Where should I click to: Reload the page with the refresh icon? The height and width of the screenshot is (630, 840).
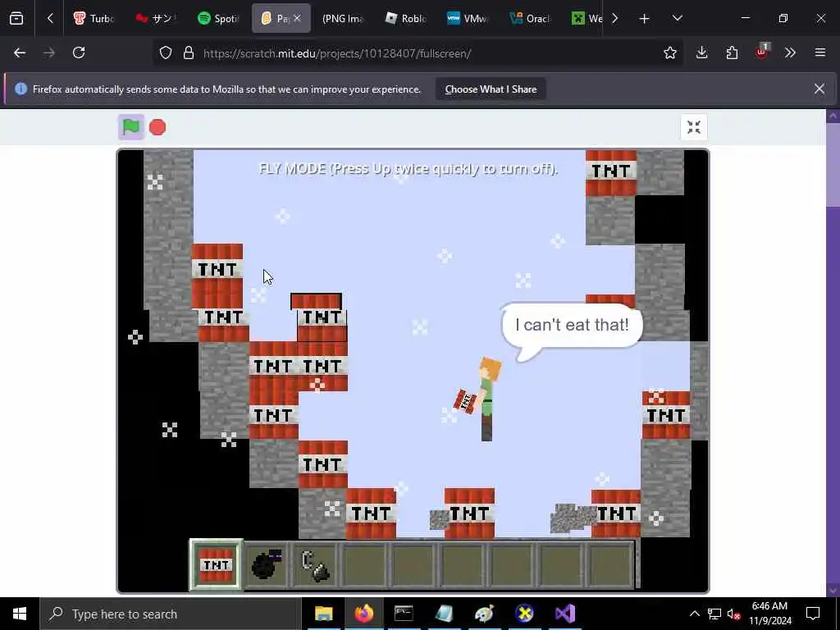tap(79, 52)
